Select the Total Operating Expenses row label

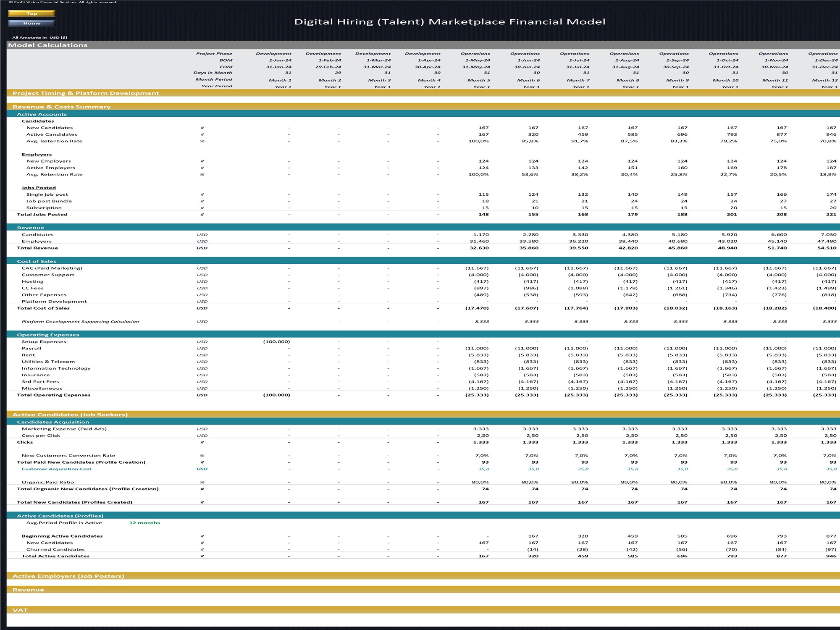[x=53, y=395]
